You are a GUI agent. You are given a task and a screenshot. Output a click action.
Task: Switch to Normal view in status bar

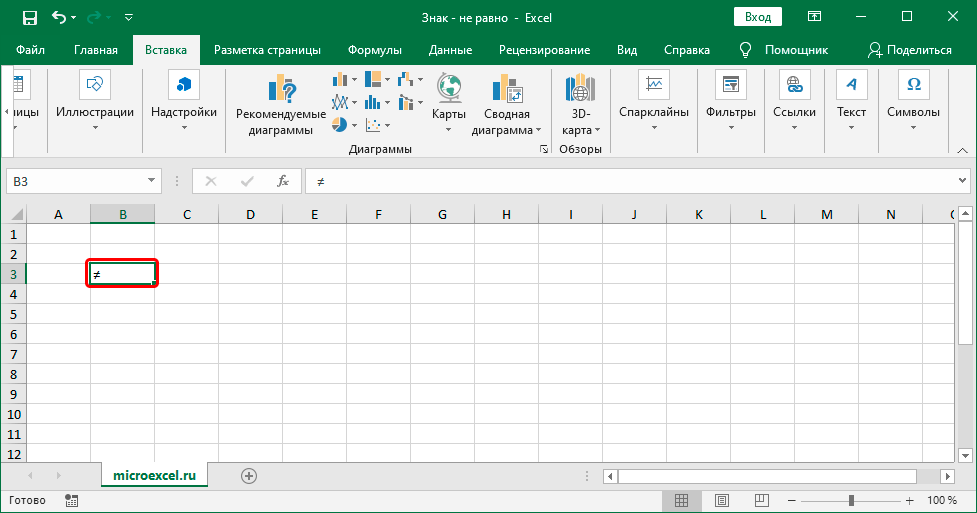point(680,500)
